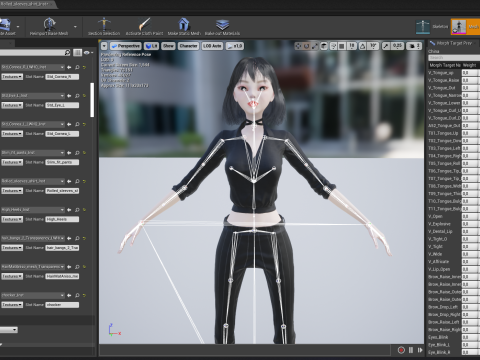Click the Reimport Base Mesh icon
Image resolution: width=480 pixels, height=360 pixels.
49,24
